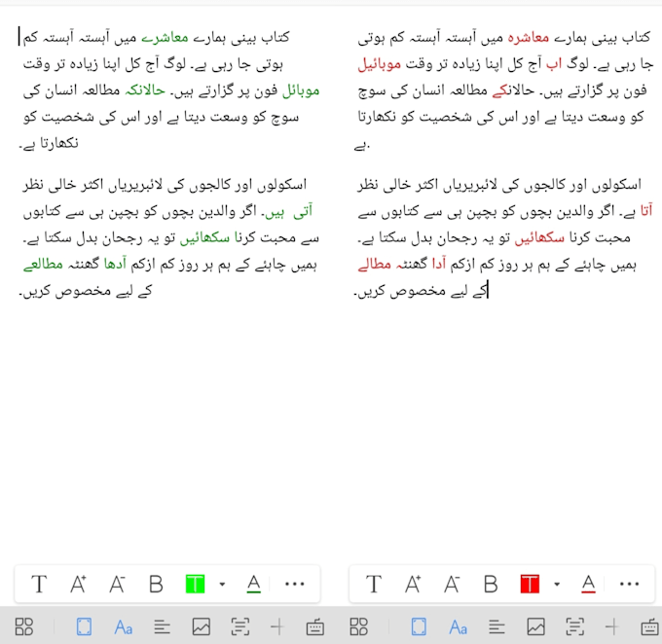This screenshot has width=662, height=644.
Task: Click the red word آتا
Action: point(646,209)
